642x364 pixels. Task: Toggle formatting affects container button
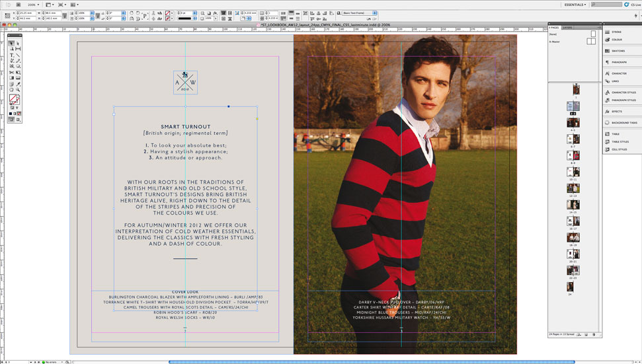13,108
